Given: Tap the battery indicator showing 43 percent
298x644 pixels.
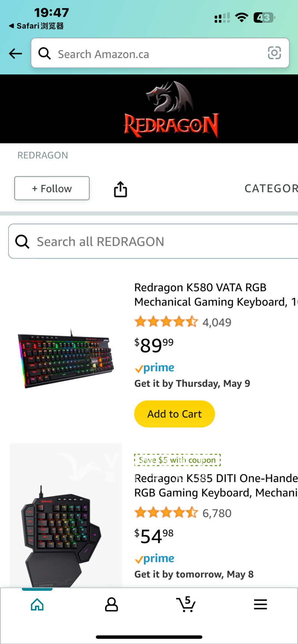Looking at the screenshot, I should 264,17.
